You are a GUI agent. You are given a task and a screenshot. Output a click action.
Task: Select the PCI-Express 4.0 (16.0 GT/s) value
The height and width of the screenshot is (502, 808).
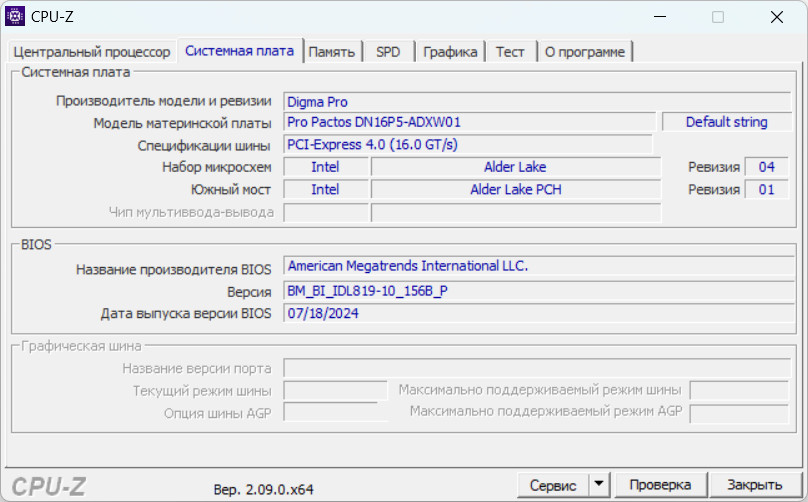[468, 144]
